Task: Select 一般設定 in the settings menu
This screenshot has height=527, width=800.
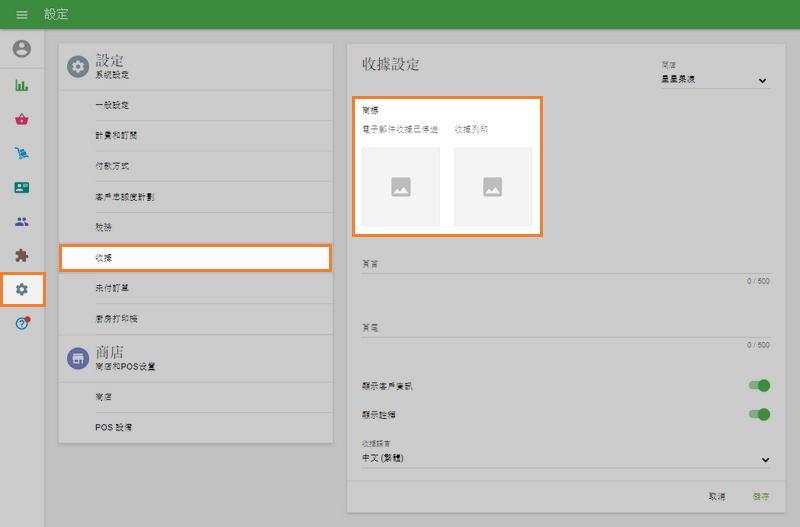Action: pyautogui.click(x=196, y=106)
